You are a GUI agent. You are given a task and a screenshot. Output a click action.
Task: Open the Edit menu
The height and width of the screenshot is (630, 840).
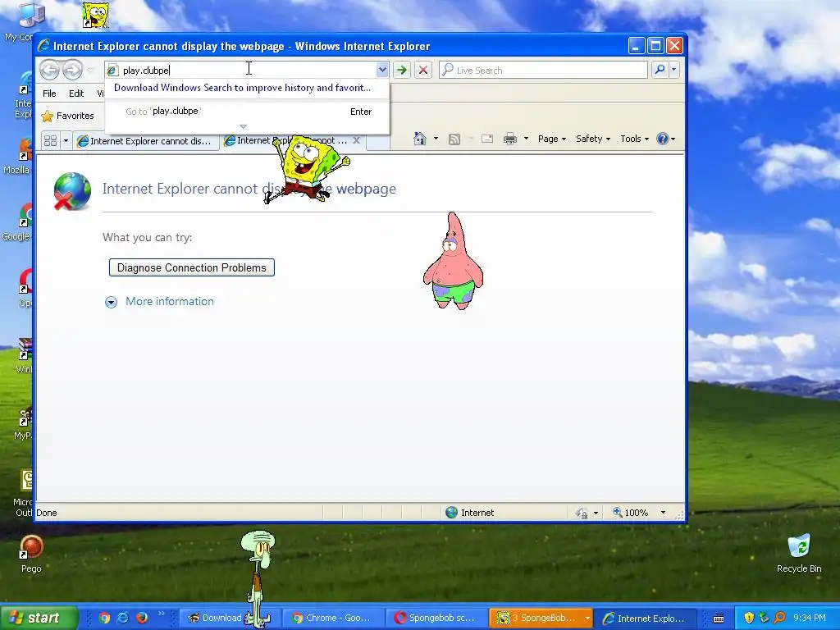(76, 94)
